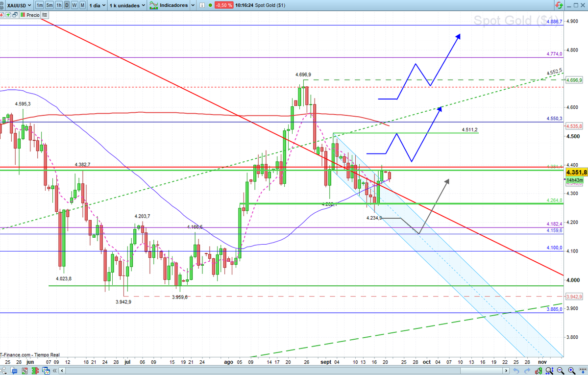Click the 'jul' month label on time axis
Screen dimensions: 588x375
(x=127, y=362)
